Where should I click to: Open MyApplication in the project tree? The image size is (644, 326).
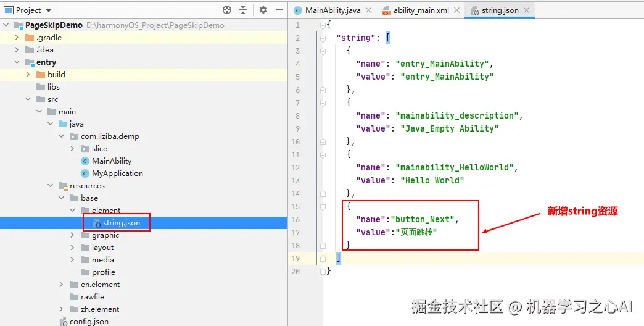[x=117, y=173]
